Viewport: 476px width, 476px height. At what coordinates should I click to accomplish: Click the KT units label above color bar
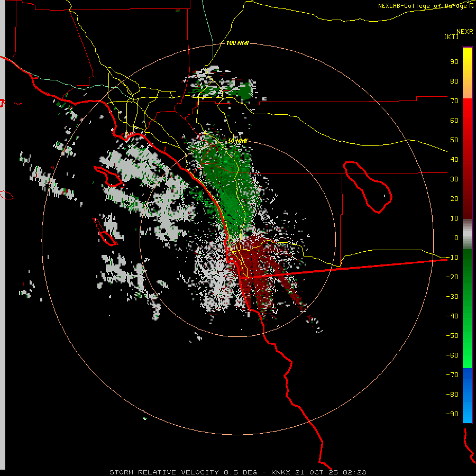coord(452,36)
